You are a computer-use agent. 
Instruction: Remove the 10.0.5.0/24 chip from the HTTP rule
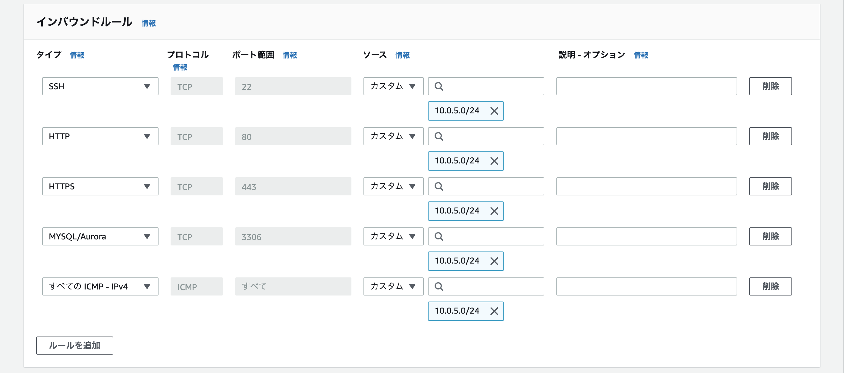click(494, 161)
